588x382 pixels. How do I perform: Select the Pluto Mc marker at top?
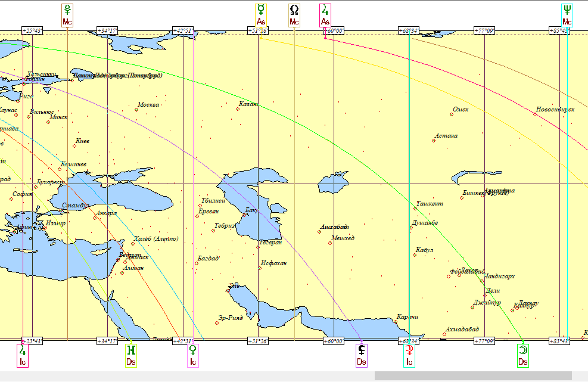pos(67,15)
